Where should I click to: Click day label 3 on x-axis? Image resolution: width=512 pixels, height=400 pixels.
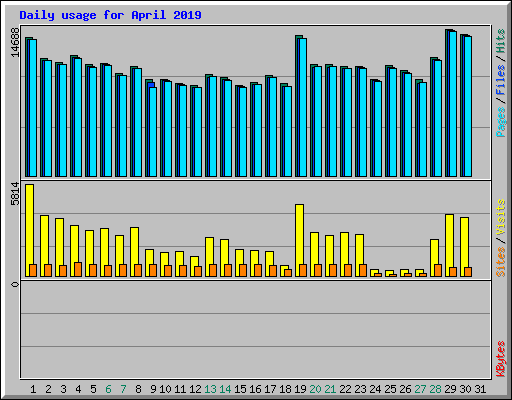(x=63, y=389)
